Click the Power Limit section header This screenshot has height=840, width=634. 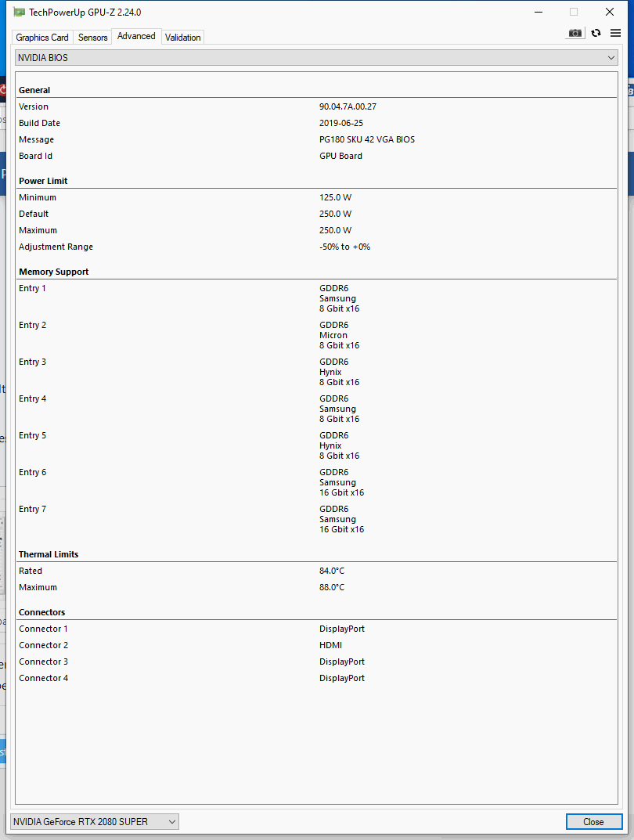click(x=43, y=181)
